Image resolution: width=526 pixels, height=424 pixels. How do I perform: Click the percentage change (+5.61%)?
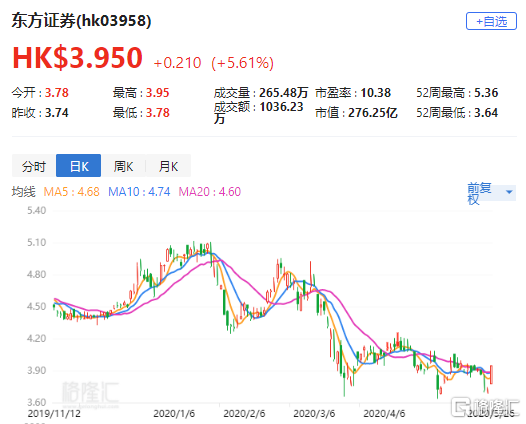click(x=243, y=63)
